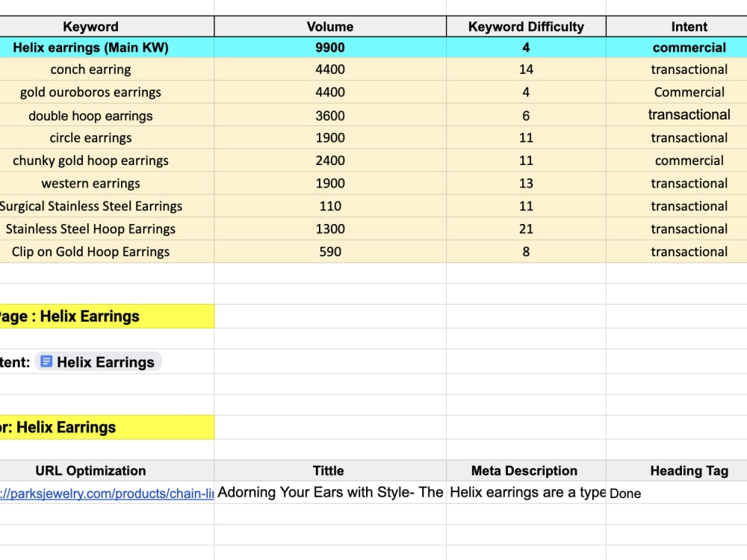
Task: Select the Intent column header cell
Action: (677, 27)
